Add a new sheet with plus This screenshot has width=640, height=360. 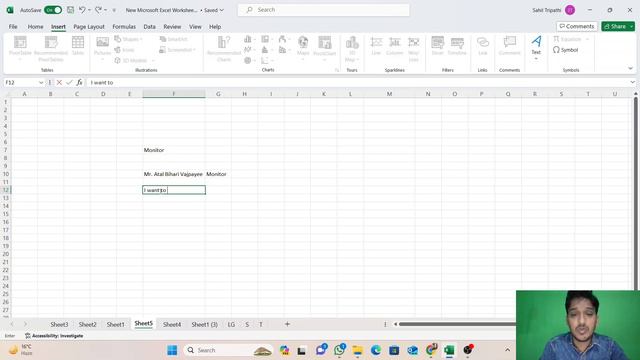point(287,324)
